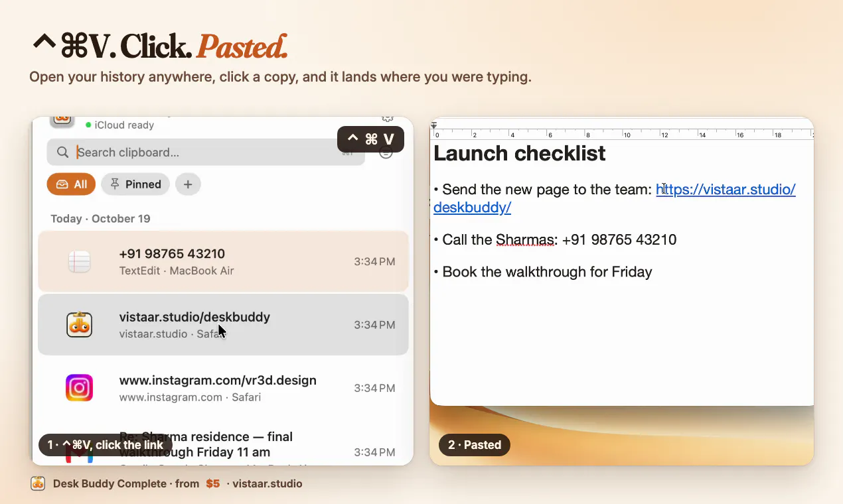Click the "Book the walkthrough for Friday" line
Image resolution: width=843 pixels, height=504 pixels.
pyautogui.click(x=543, y=272)
